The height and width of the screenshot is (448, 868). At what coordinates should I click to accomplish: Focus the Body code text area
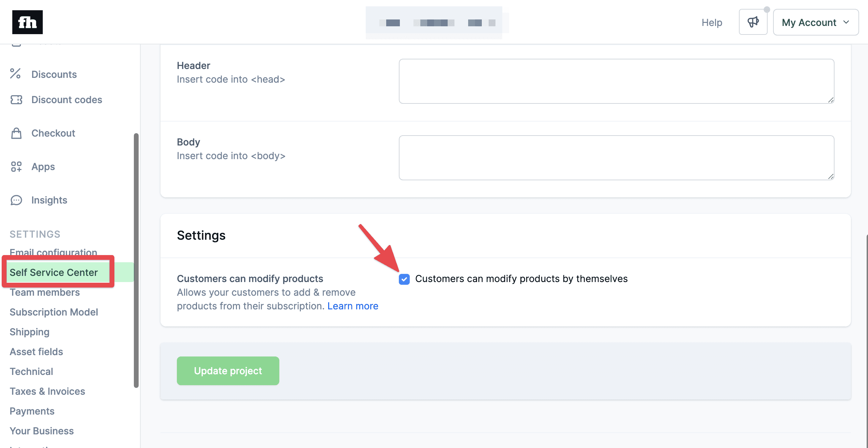[x=616, y=158]
